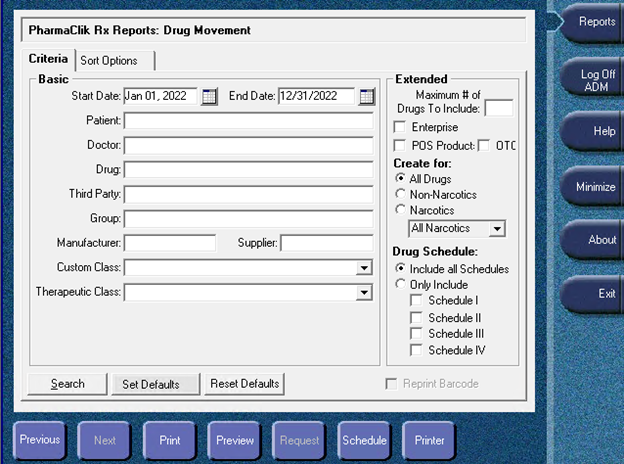Click the Request button

(x=299, y=440)
